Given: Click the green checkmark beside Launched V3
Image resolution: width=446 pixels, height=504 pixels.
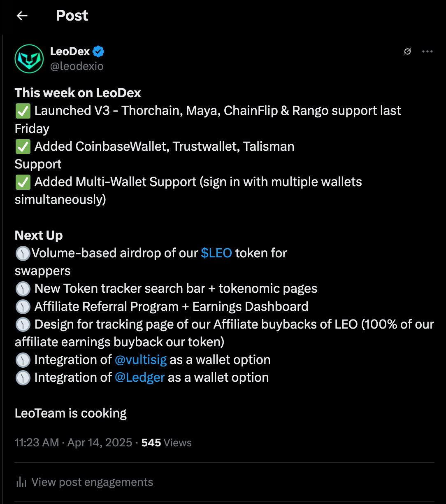Looking at the screenshot, I should coord(23,111).
